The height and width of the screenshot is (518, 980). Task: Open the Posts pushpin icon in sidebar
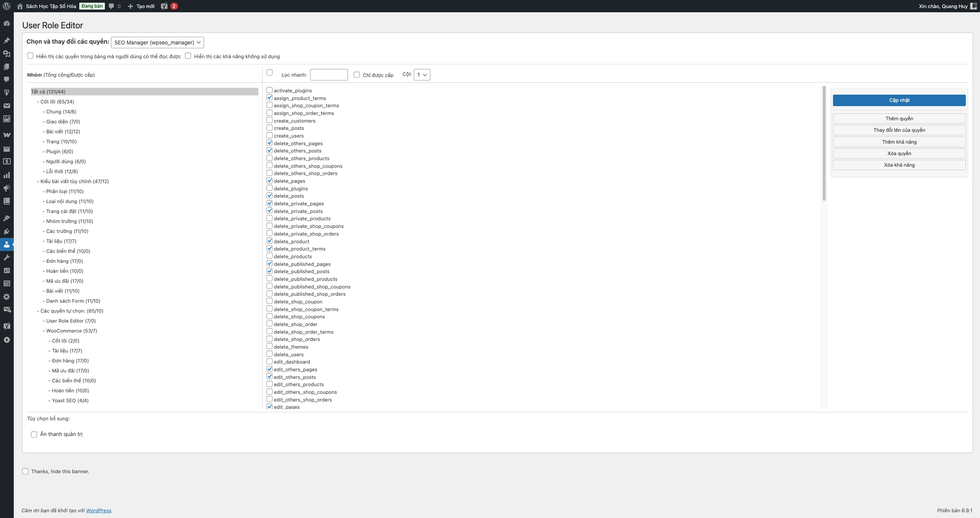tap(7, 41)
